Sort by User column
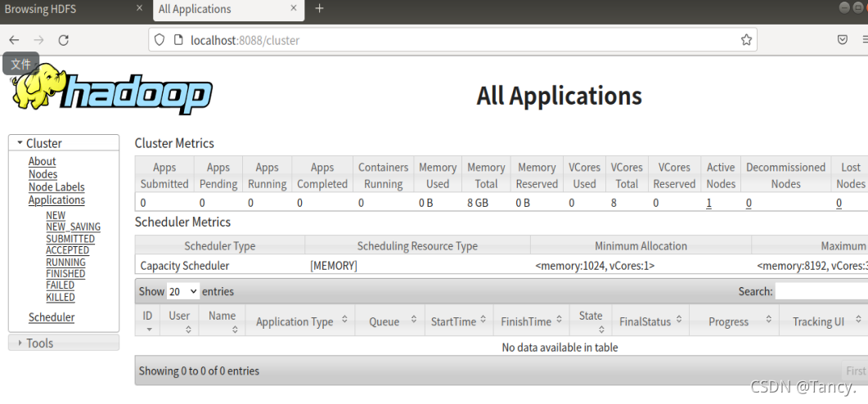 [188, 330]
